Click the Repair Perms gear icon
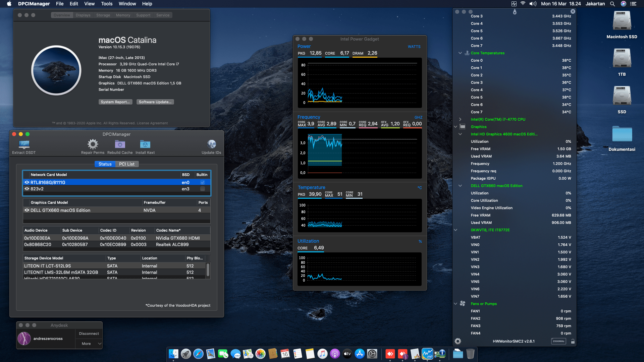 pos(93,144)
